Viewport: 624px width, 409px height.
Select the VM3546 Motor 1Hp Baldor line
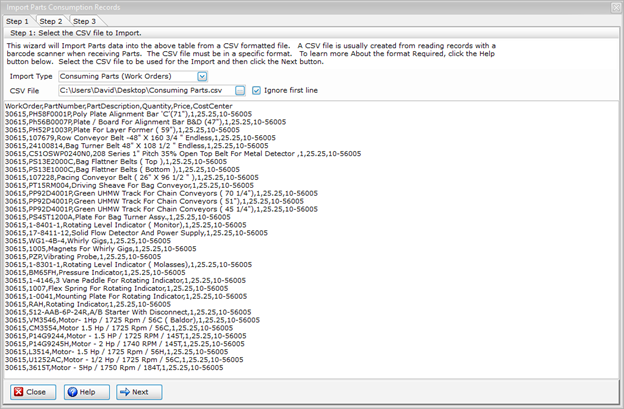click(x=132, y=321)
